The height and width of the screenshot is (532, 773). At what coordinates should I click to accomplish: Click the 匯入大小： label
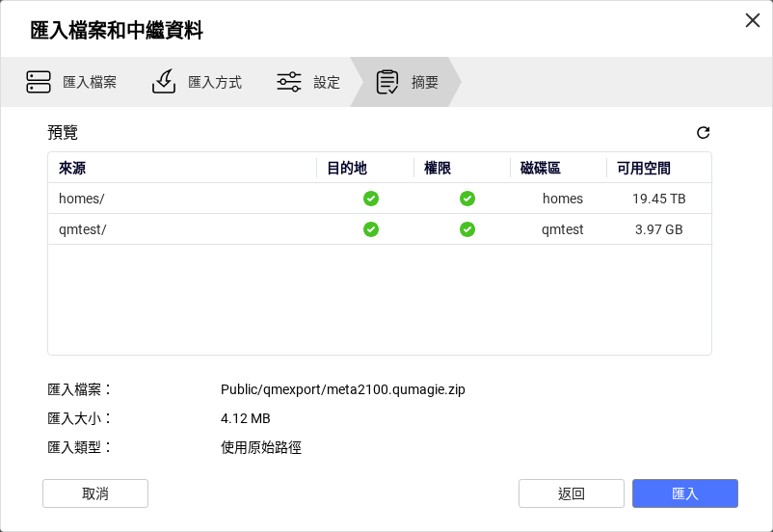point(79,418)
